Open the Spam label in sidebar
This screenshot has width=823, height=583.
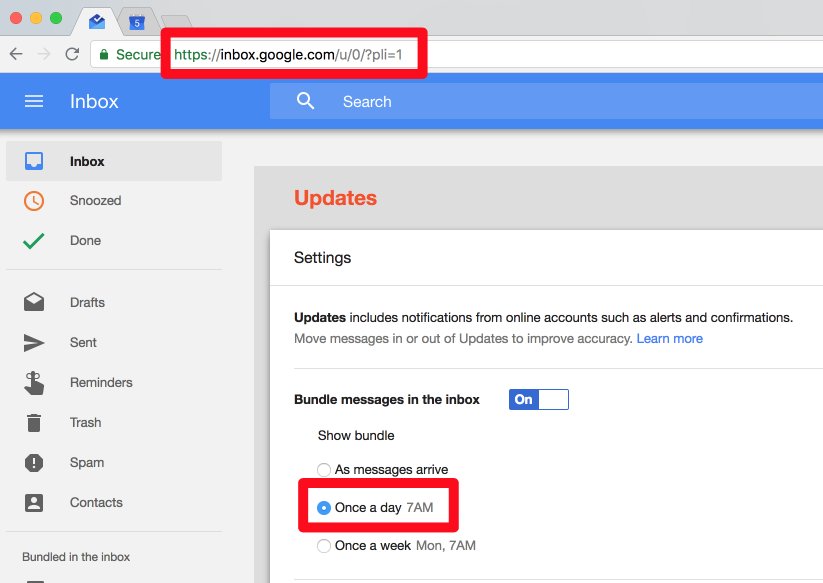(87, 462)
